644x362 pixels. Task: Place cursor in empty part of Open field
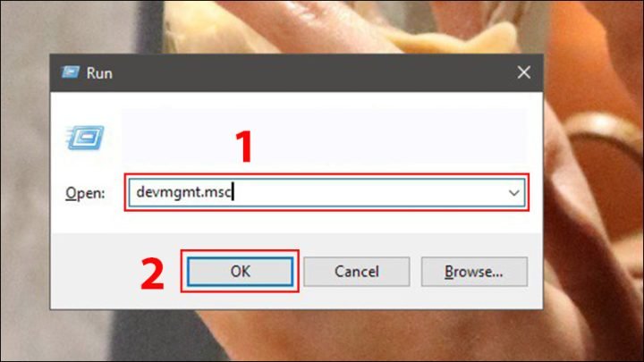[369, 192]
